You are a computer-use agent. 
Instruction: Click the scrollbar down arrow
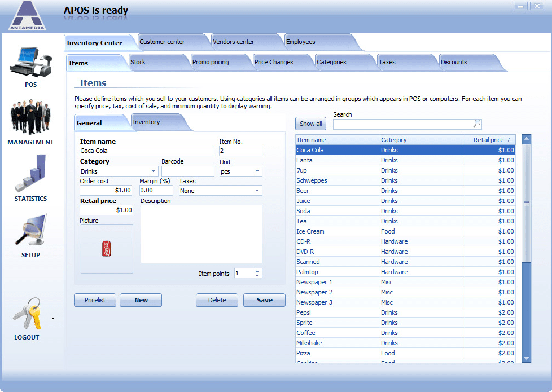(526, 359)
